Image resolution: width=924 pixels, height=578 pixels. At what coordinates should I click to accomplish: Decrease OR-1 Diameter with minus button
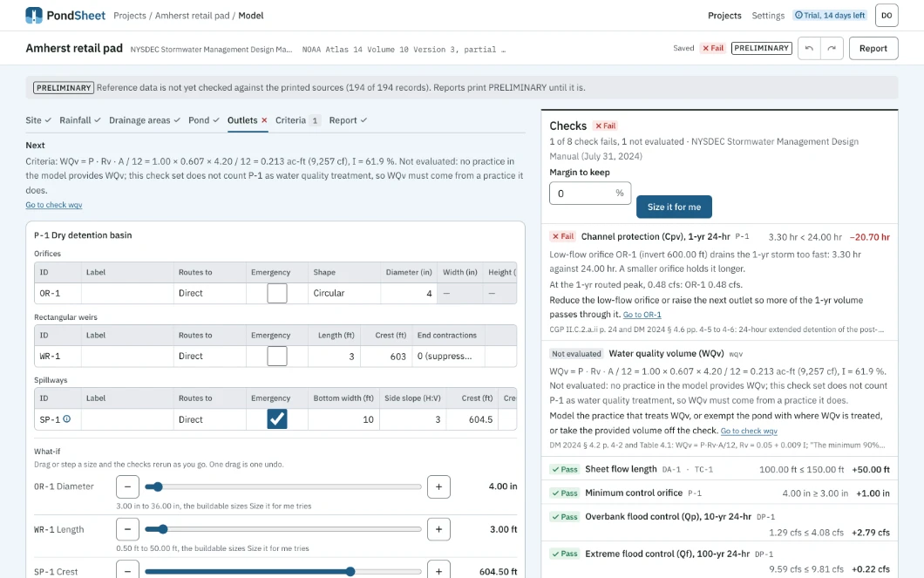point(127,486)
